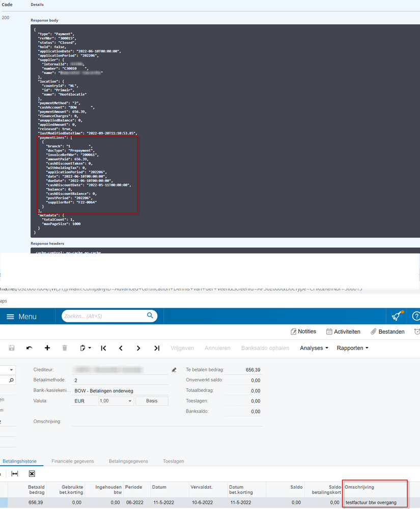The height and width of the screenshot is (509, 420).
Task: Click the Bestanden paperclip icon
Action: point(374,331)
